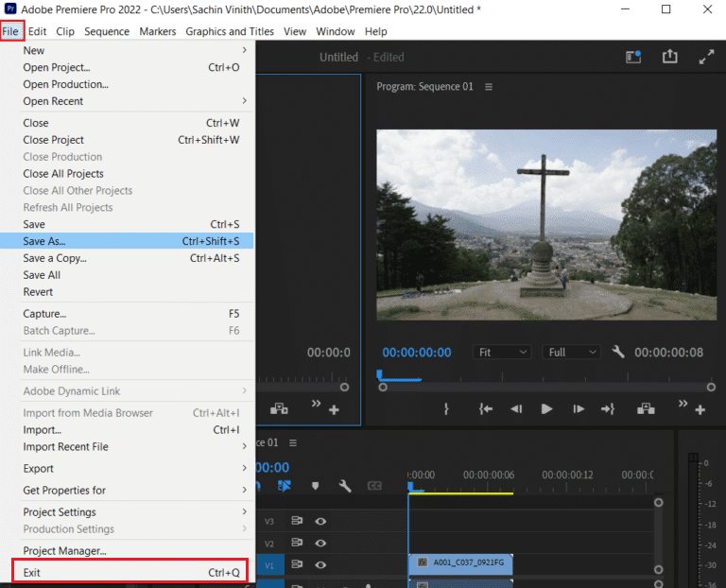Click Revert menu entry

click(128, 292)
